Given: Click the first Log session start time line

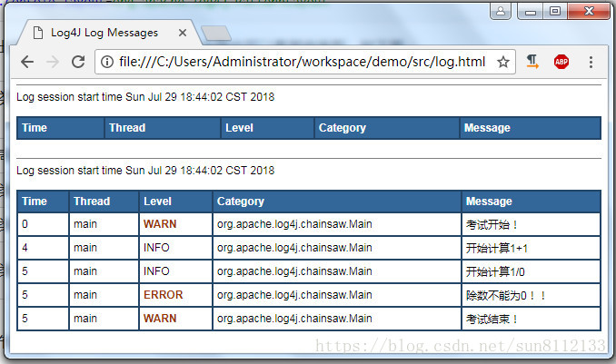Looking at the screenshot, I should (145, 97).
